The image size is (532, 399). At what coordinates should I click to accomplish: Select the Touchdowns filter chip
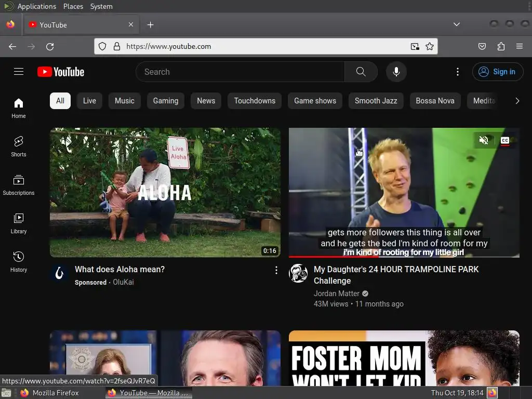(x=255, y=101)
